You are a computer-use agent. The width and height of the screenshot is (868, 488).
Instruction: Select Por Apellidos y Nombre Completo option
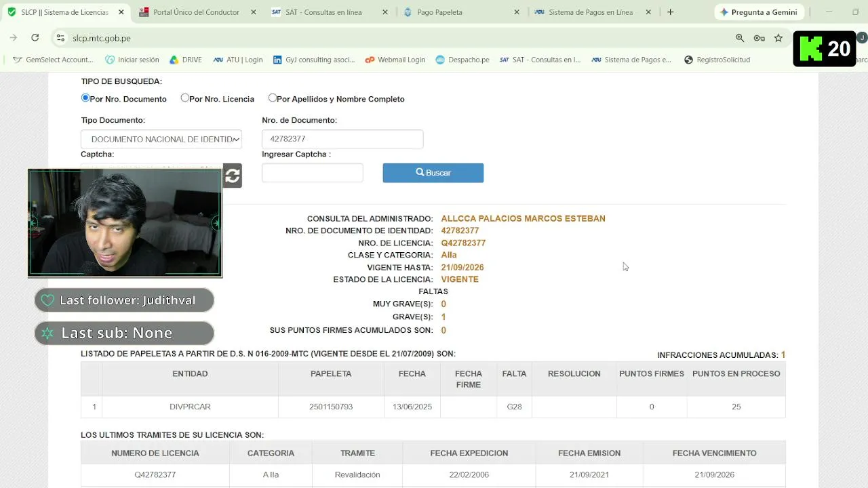[273, 98]
